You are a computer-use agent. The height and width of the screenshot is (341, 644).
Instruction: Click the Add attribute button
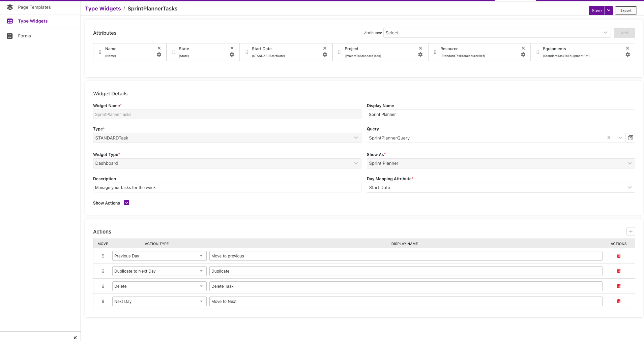(x=624, y=33)
